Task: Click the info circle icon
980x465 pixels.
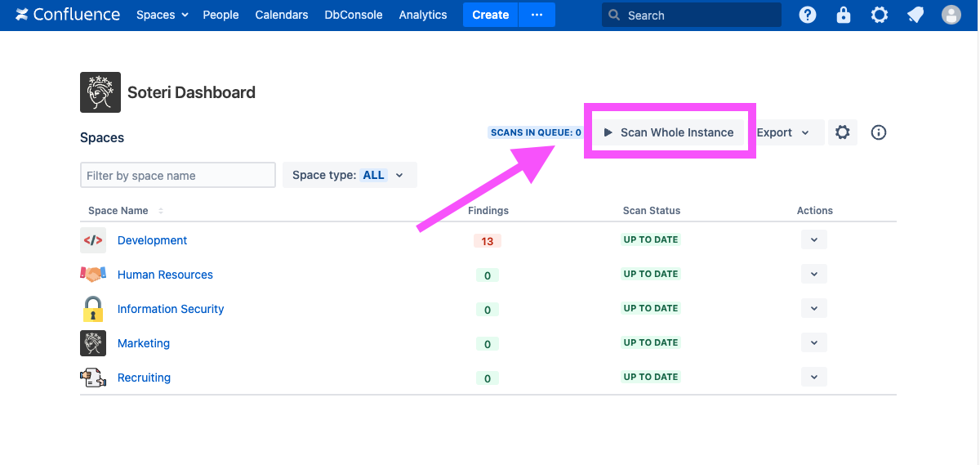Action: pyautogui.click(x=879, y=132)
